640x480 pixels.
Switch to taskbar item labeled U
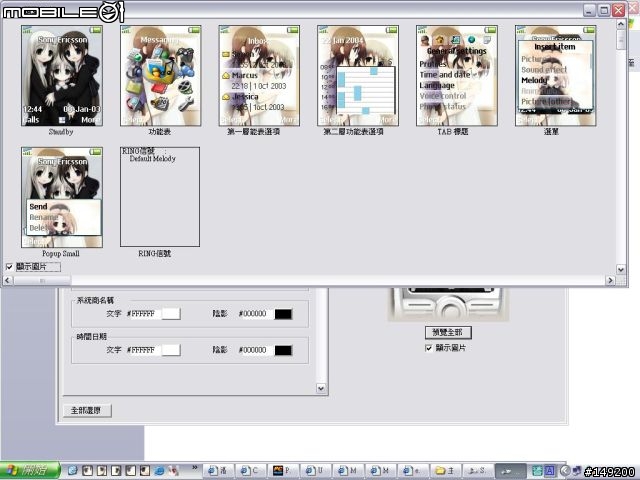316,471
